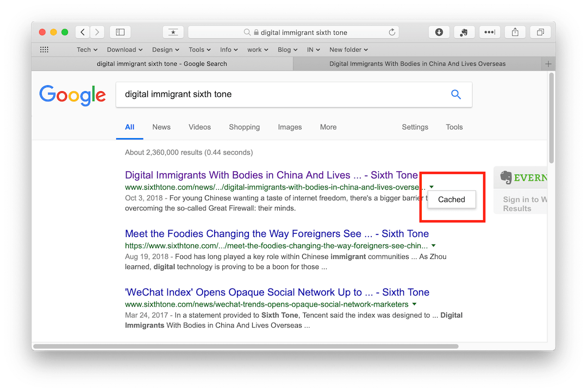587x392 pixels.
Task: Click the Aug 19, 2018 result snippet
Action: click(x=286, y=262)
